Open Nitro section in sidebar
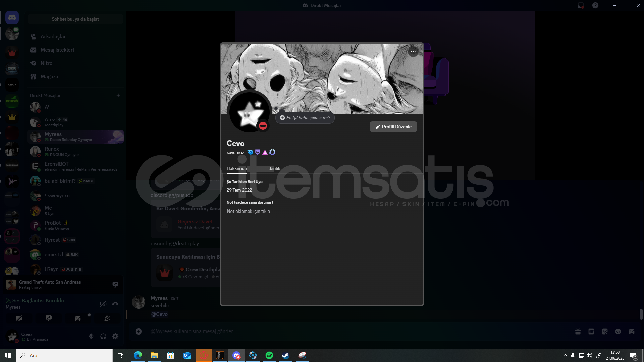Image resolution: width=644 pixels, height=362 pixels. (x=75, y=63)
